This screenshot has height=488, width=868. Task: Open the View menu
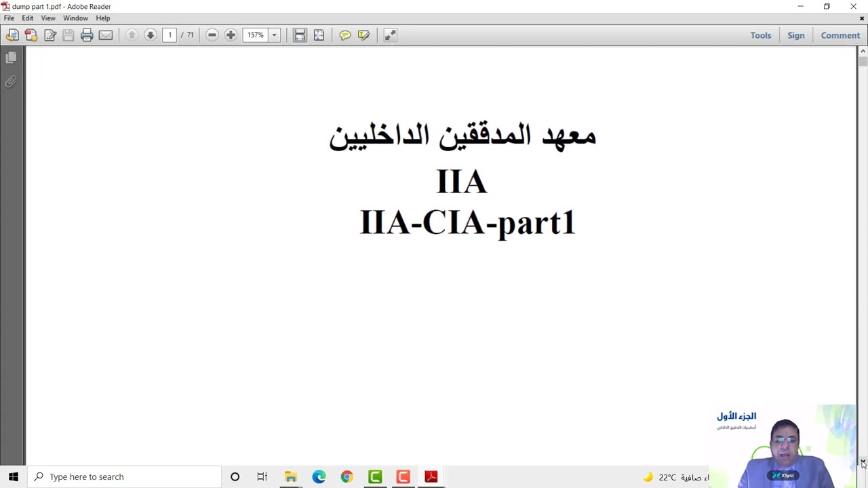pyautogui.click(x=48, y=18)
